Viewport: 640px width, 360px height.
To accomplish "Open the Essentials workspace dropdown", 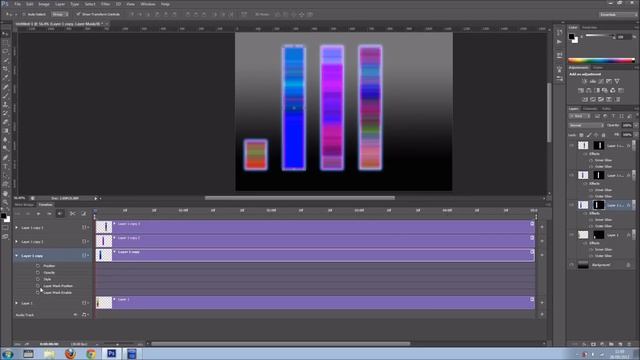I will tap(617, 14).
